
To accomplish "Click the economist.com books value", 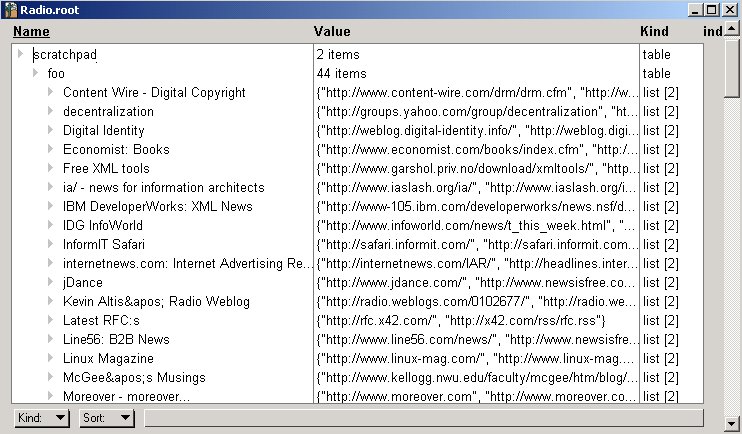I will point(477,150).
